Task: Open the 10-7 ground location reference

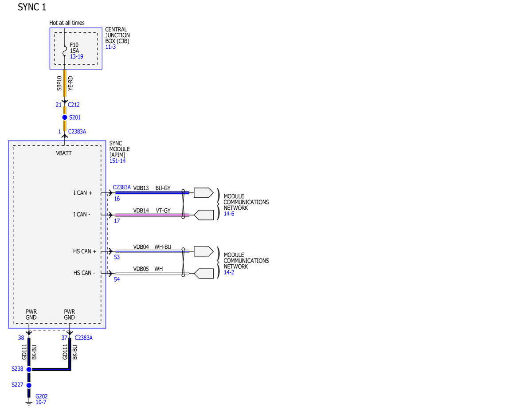Action: coord(41,402)
